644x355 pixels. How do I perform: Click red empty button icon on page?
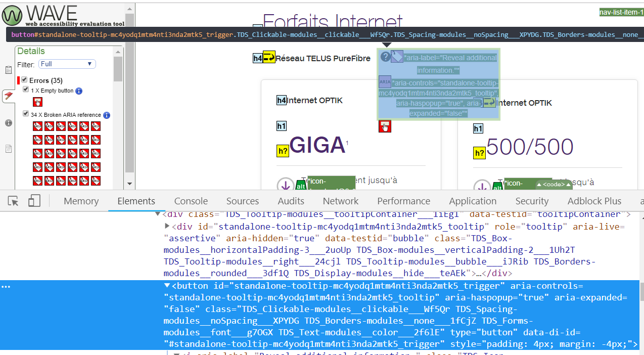(385, 126)
